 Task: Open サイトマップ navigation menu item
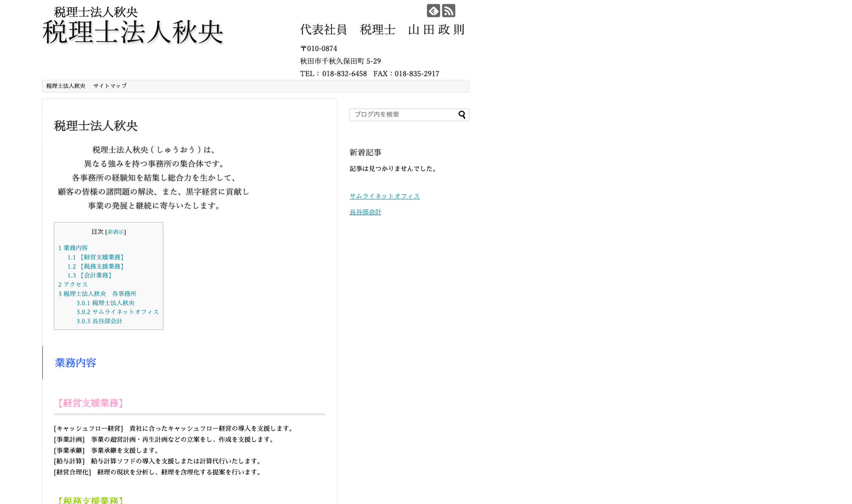[110, 86]
